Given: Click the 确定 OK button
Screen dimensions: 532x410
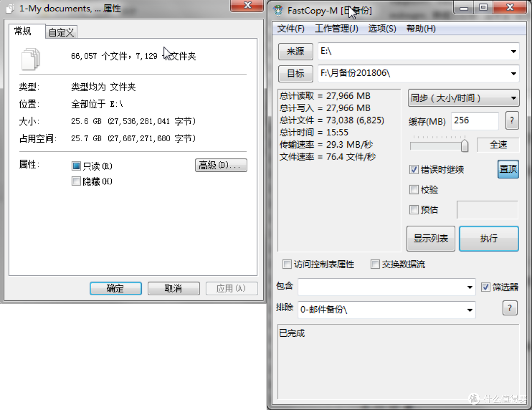Looking at the screenshot, I should coord(115,288).
